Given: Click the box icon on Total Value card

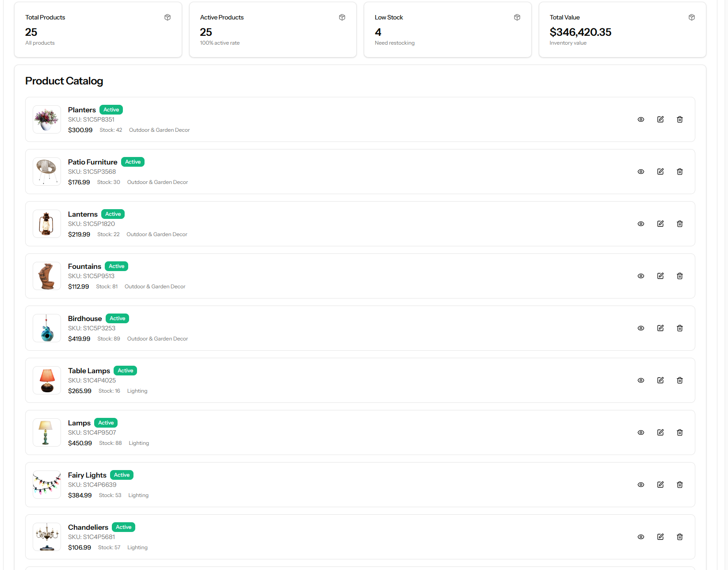Looking at the screenshot, I should click(692, 17).
